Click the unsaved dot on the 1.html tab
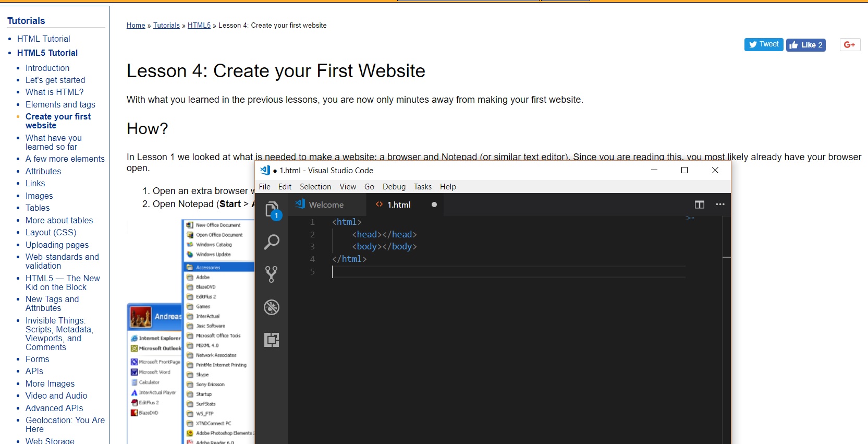 click(x=434, y=205)
